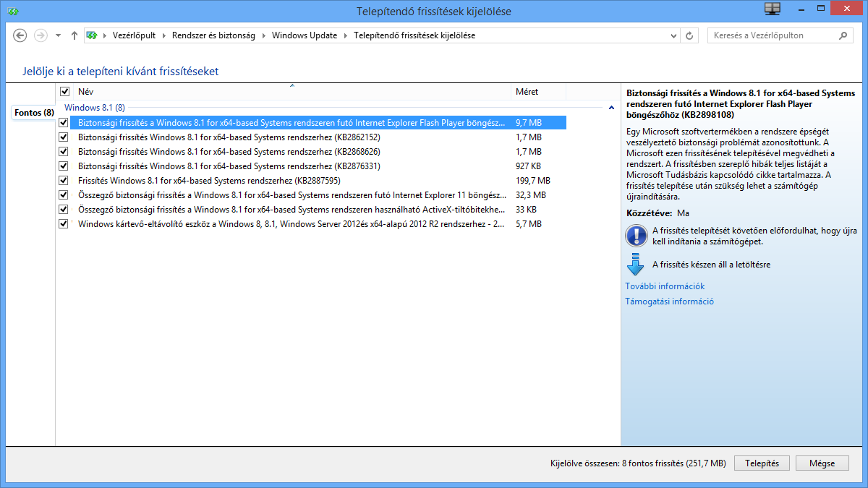Click the Windows Update breadcrumb

click(x=305, y=35)
